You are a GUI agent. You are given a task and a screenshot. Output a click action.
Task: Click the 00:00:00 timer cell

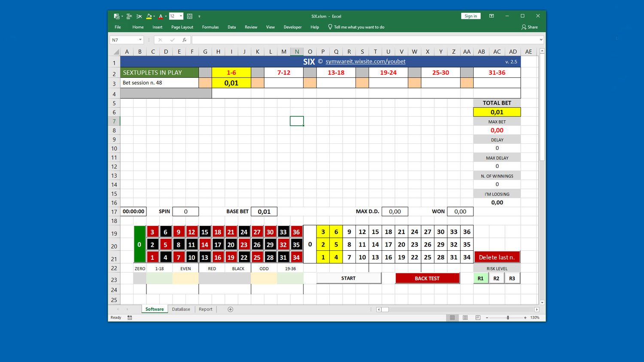tap(134, 211)
